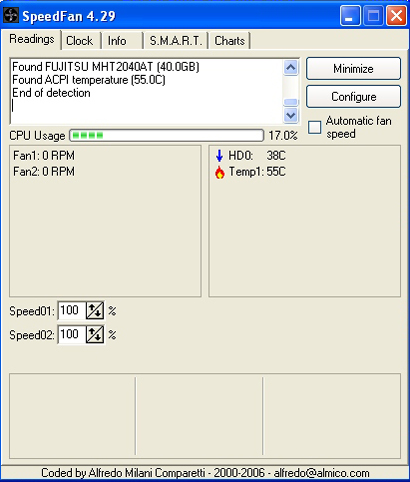Viewport: 410px width, 482px height.
Task: Open the S.M.A.R.T. tab
Action: pos(176,41)
